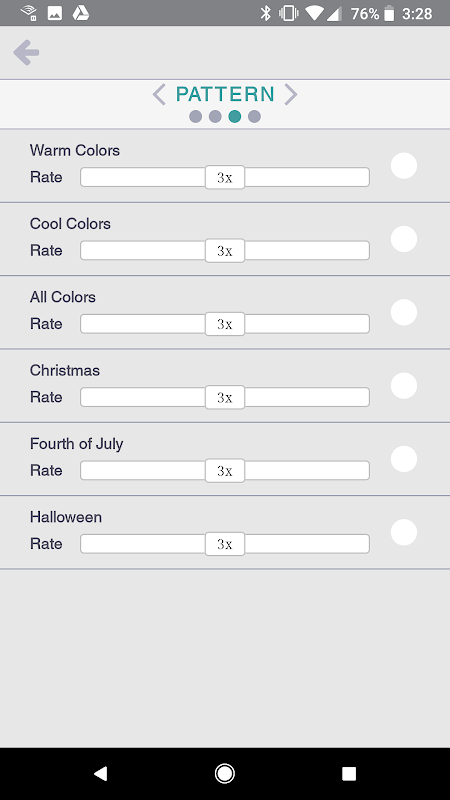Select the Fourth of July radio button
Viewport: 450px width, 800px height.
click(x=404, y=459)
